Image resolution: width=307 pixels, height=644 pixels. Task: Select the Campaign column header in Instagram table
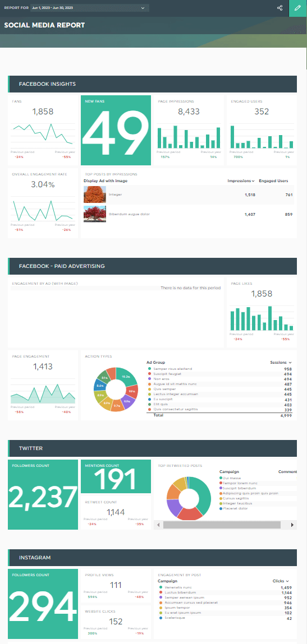tap(167, 581)
